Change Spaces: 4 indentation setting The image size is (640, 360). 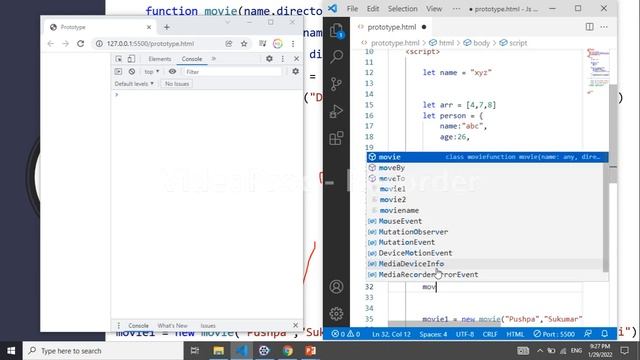click(x=433, y=334)
